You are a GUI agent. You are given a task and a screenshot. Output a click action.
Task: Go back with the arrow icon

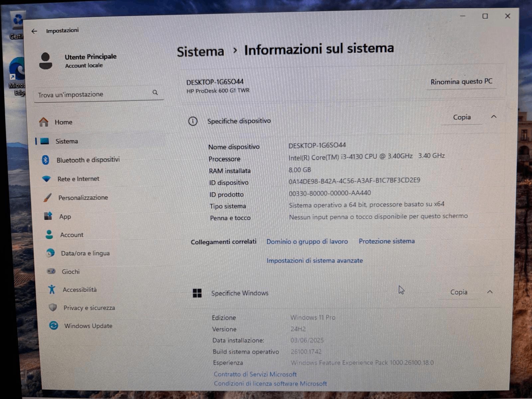(x=34, y=31)
